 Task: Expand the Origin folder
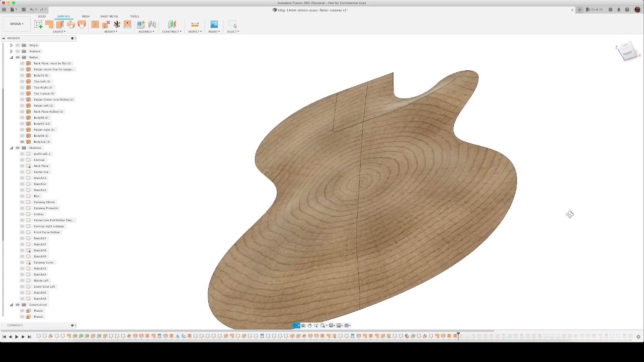coord(12,45)
